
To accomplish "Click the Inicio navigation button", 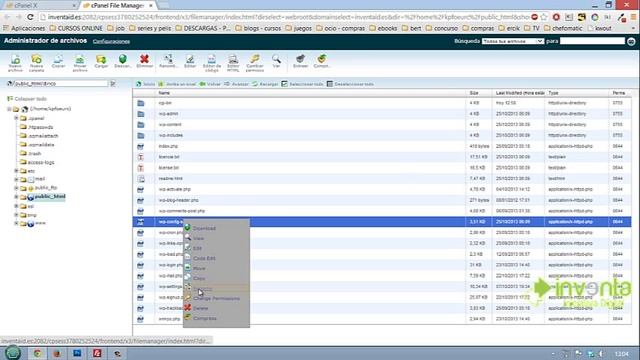I will 146,84.
